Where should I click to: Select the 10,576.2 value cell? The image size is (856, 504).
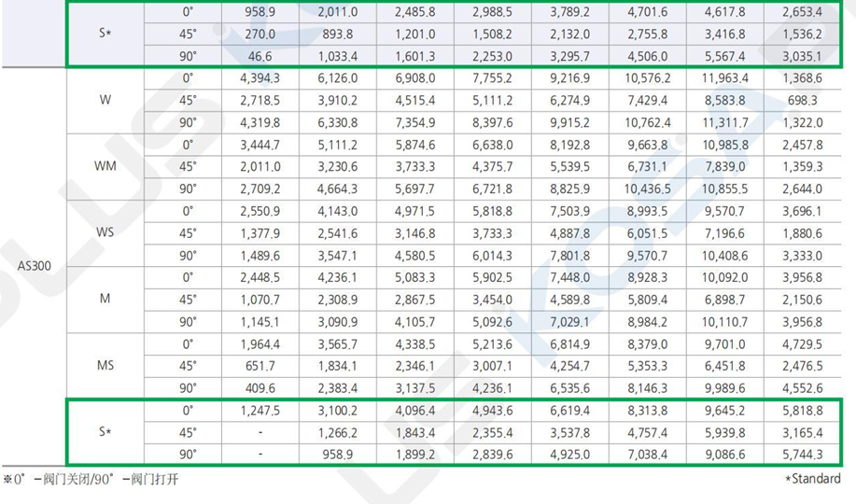[647, 78]
